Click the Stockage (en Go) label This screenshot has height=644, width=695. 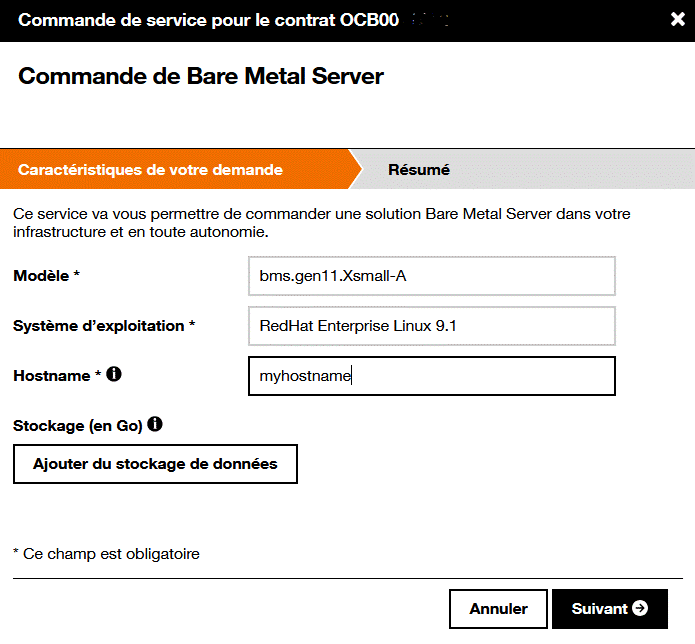click(x=78, y=426)
